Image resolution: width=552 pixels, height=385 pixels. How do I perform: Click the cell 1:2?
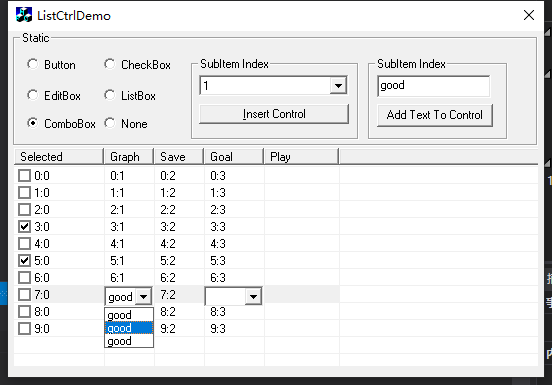(x=168, y=192)
